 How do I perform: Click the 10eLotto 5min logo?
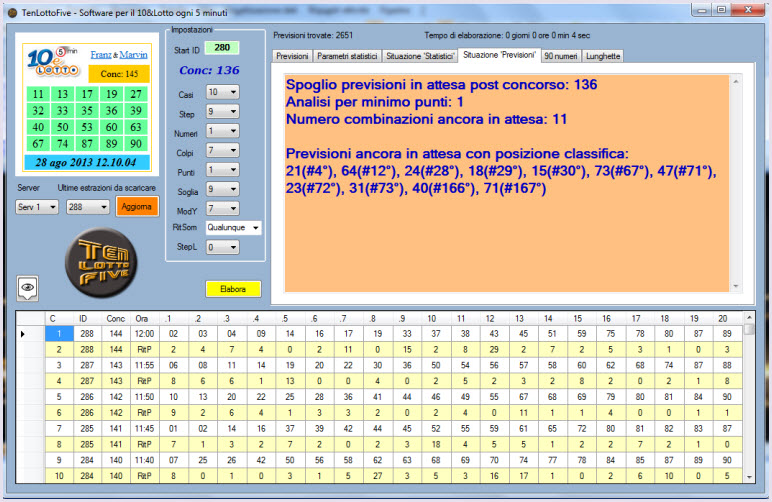[53, 62]
